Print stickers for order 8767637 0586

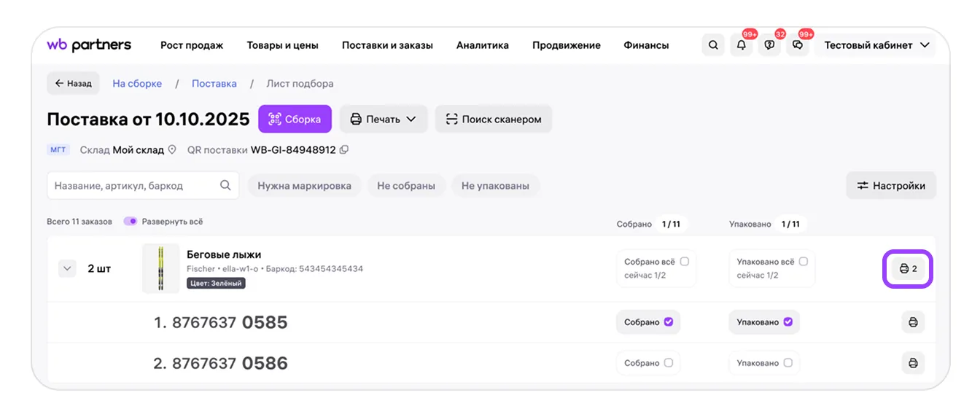click(912, 363)
